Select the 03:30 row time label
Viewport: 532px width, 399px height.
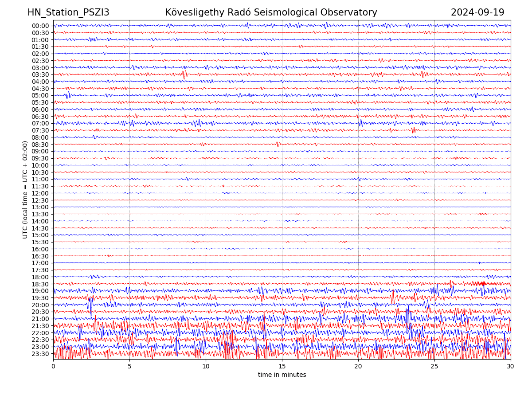tap(40, 74)
